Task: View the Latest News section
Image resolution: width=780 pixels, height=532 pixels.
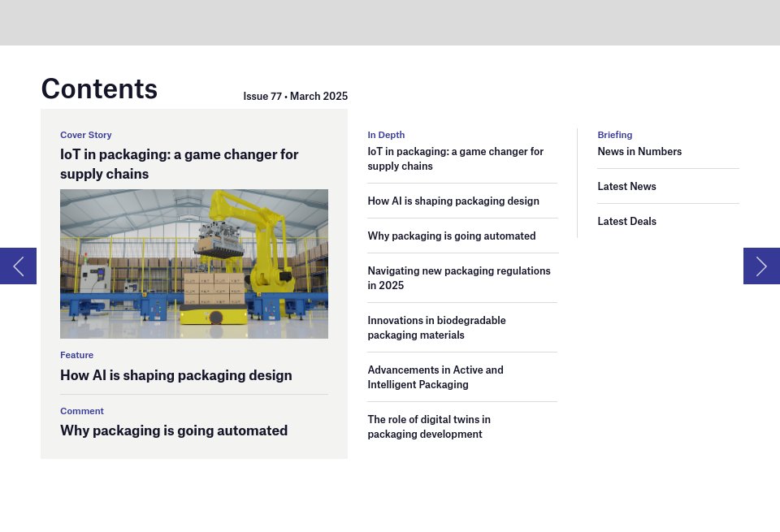Action: pyautogui.click(x=626, y=186)
